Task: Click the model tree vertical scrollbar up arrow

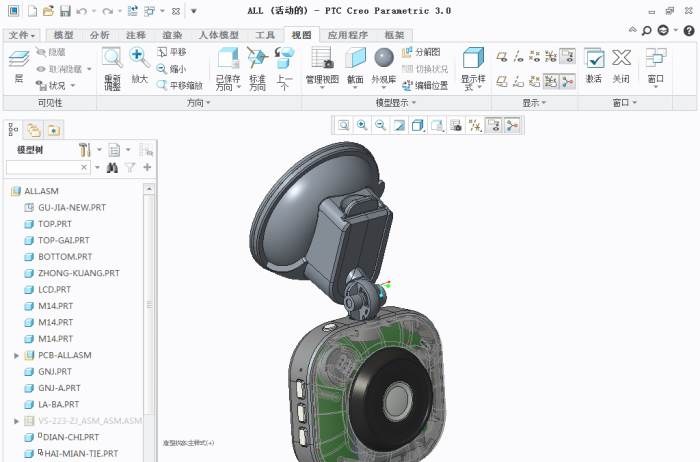Action: click(149, 189)
